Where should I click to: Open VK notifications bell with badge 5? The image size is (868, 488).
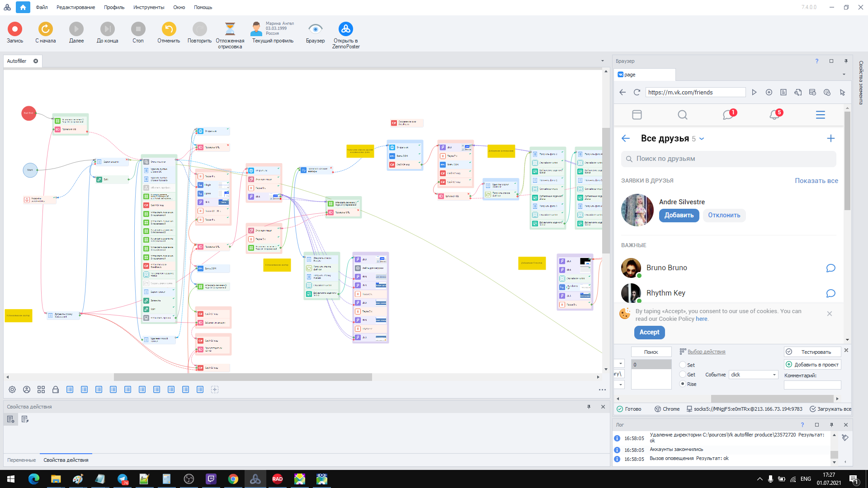(775, 114)
